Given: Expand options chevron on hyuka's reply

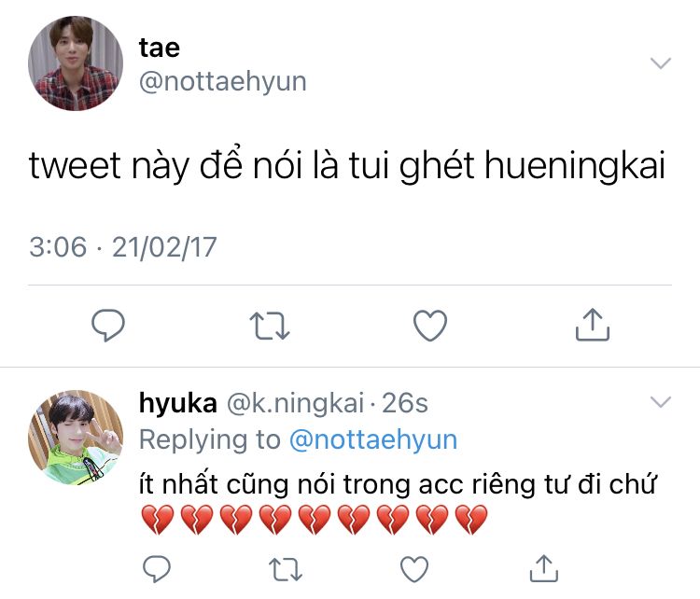Looking at the screenshot, I should 660,402.
